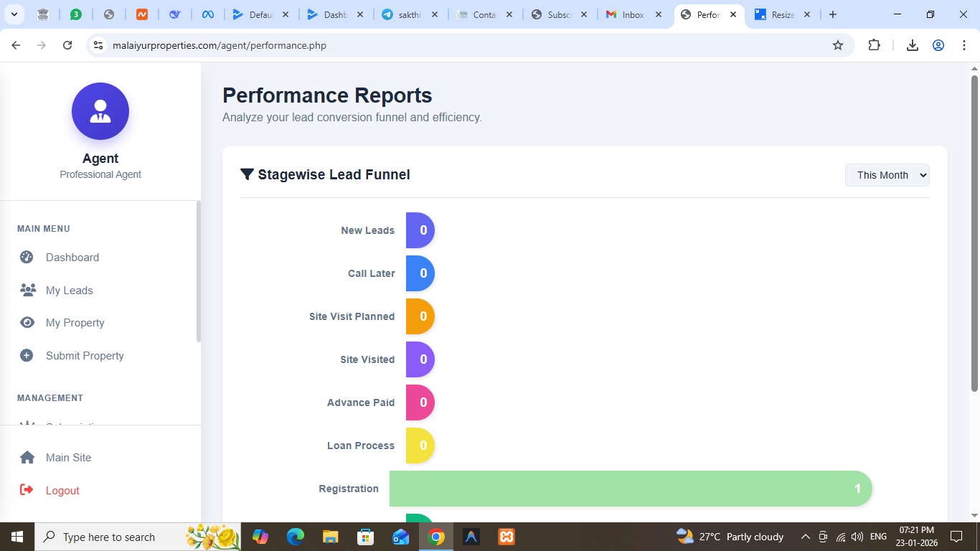Open the Agent profile avatar
This screenshot has width=980, height=551.
[x=100, y=110]
